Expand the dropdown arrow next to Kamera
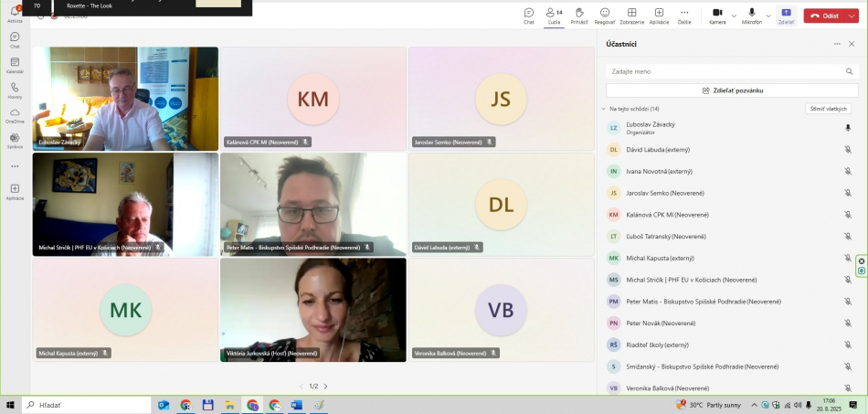This screenshot has height=414, width=868. [x=734, y=16]
